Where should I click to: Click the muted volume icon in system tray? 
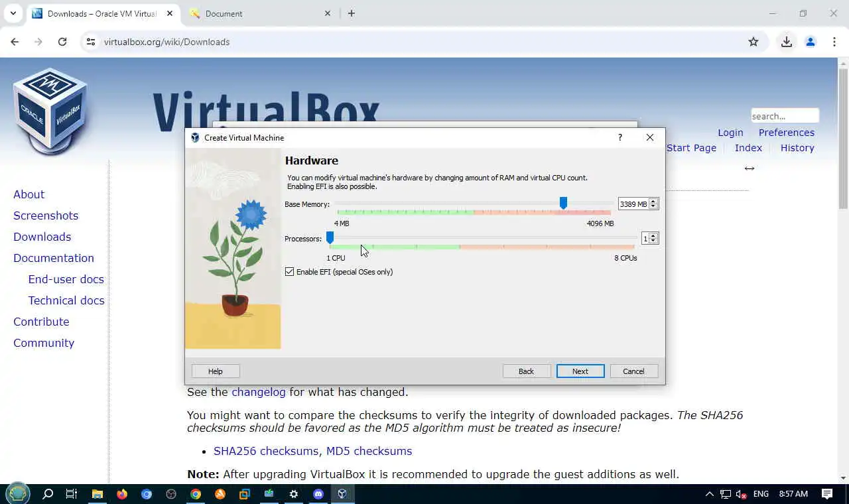pos(742,494)
